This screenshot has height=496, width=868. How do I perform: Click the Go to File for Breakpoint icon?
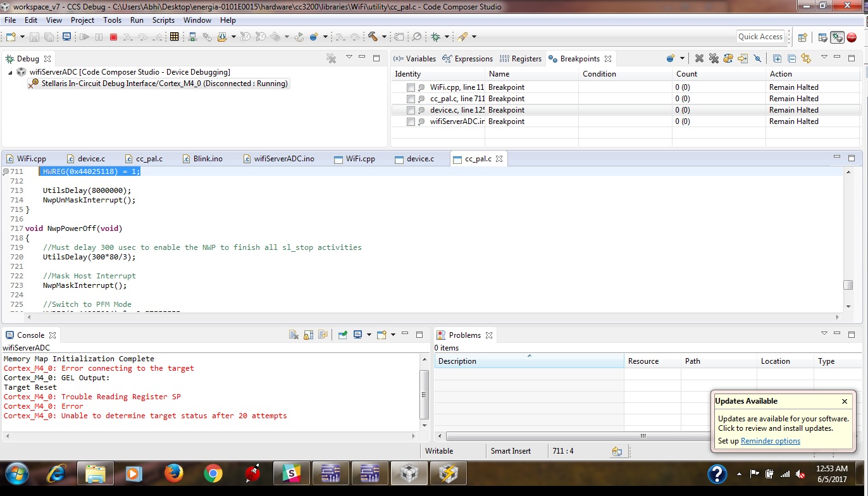pos(742,59)
